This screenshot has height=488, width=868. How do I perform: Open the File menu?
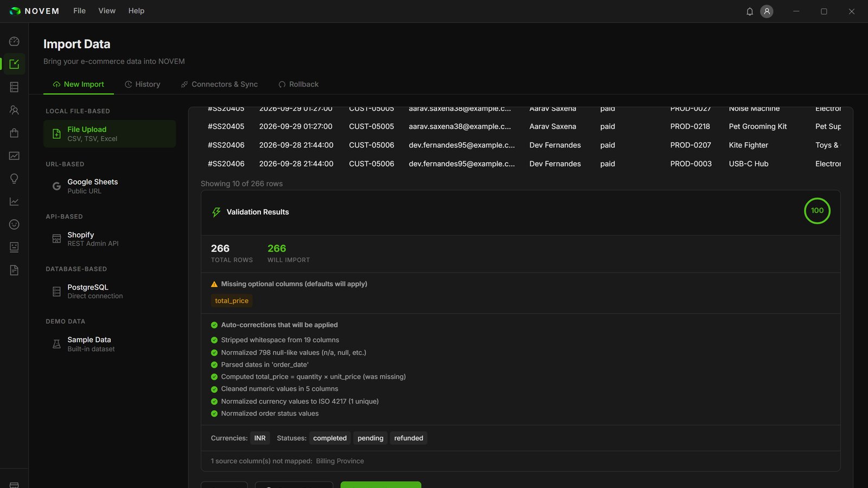click(x=79, y=11)
